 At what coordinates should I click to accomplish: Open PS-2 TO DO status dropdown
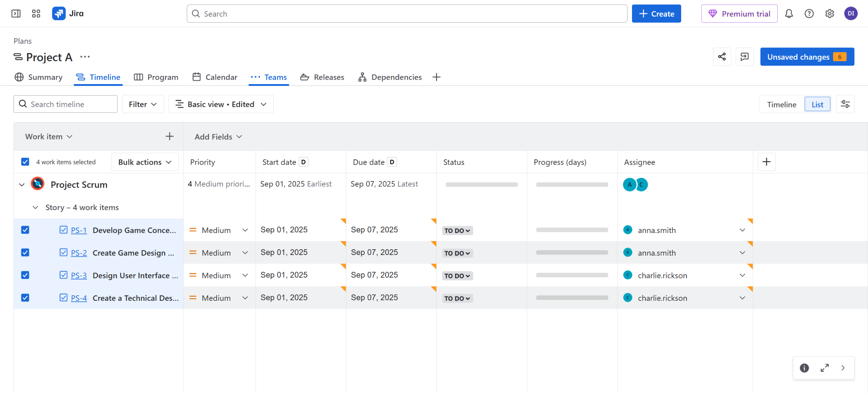click(x=457, y=253)
